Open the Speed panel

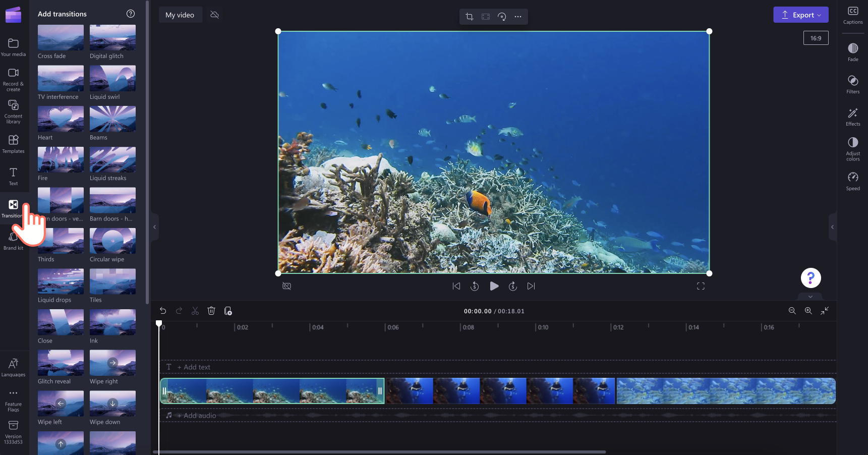853,181
